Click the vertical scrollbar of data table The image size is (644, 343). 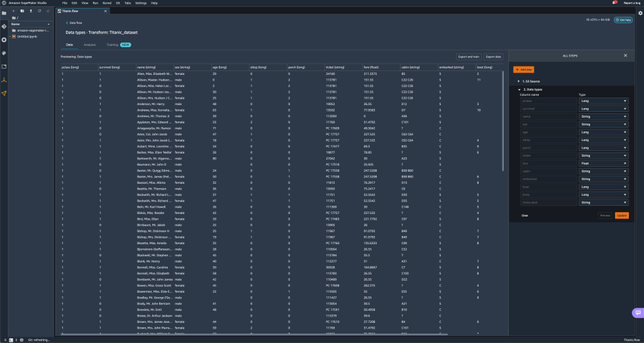(x=503, y=121)
